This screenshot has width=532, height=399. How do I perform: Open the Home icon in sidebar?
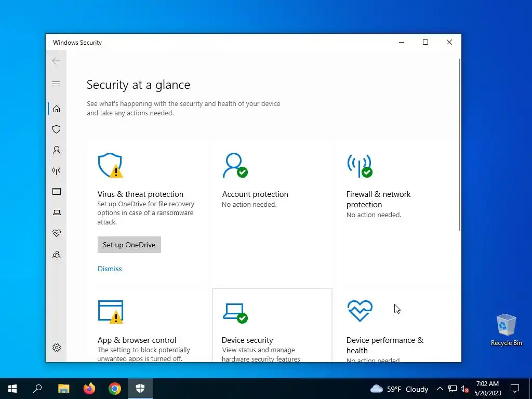click(56, 109)
